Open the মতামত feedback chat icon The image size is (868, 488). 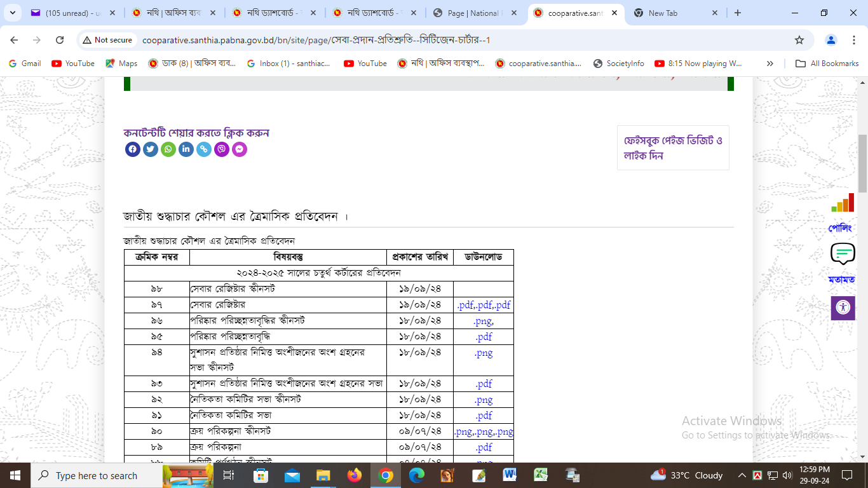pyautogui.click(x=843, y=254)
